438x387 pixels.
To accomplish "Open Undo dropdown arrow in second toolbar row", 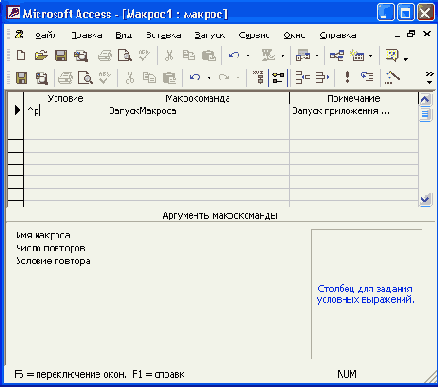I will click(209, 78).
